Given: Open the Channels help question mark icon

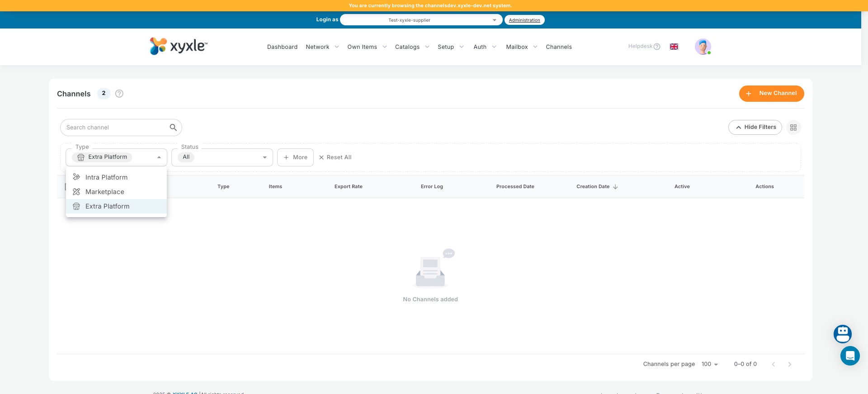Looking at the screenshot, I should [x=119, y=94].
